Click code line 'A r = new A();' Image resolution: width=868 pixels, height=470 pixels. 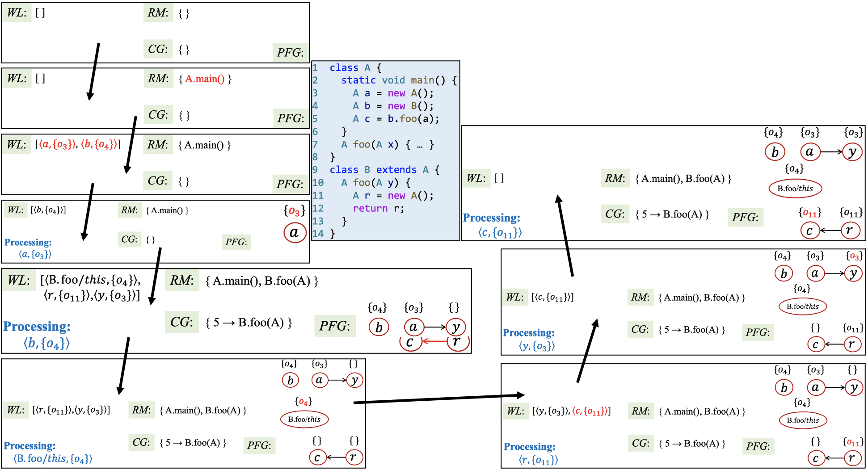click(x=393, y=196)
